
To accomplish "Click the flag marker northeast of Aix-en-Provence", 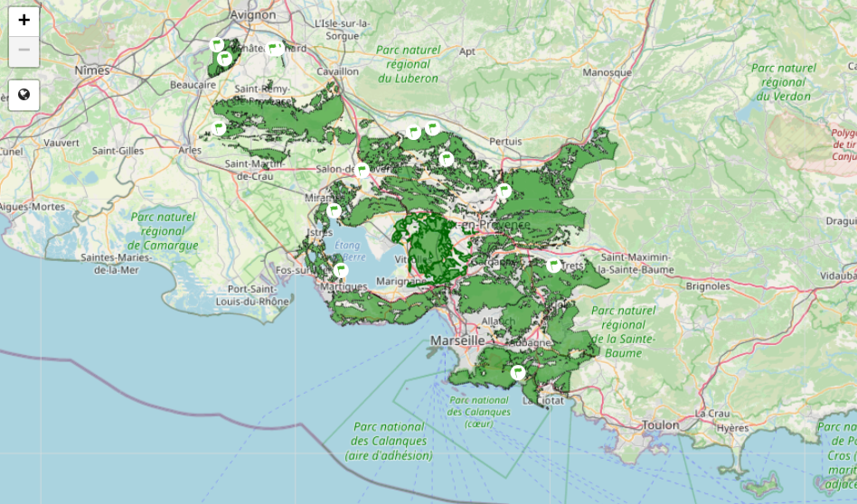I will [x=504, y=191].
